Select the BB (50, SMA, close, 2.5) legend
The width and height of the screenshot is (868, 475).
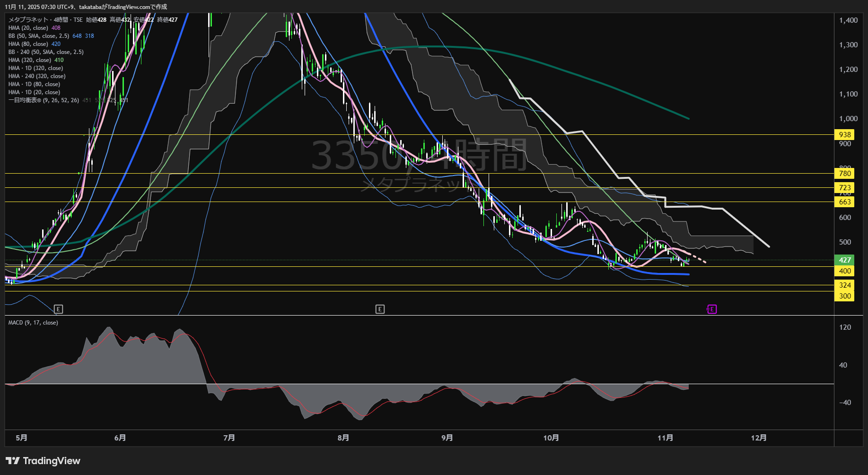(x=39, y=36)
